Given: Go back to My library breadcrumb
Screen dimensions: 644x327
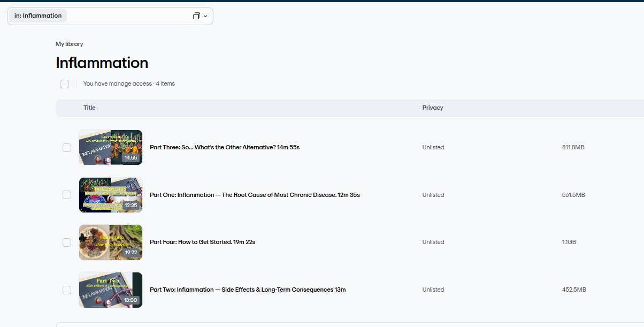Looking at the screenshot, I should [x=69, y=44].
